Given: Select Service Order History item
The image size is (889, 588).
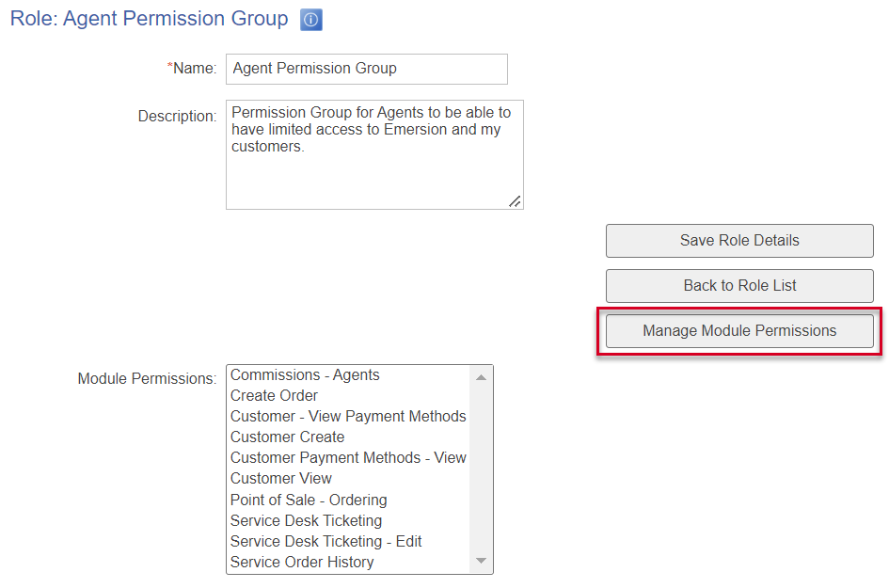Looking at the screenshot, I should click(x=302, y=562).
